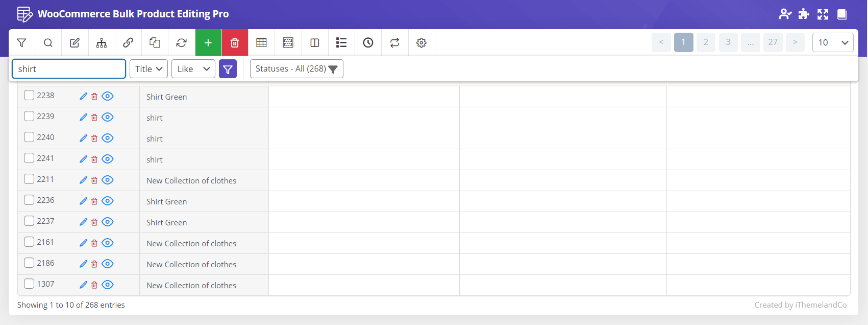The width and height of the screenshot is (868, 325).
Task: Click the red trash delete button in toolbar
Action: pyautogui.click(x=235, y=43)
